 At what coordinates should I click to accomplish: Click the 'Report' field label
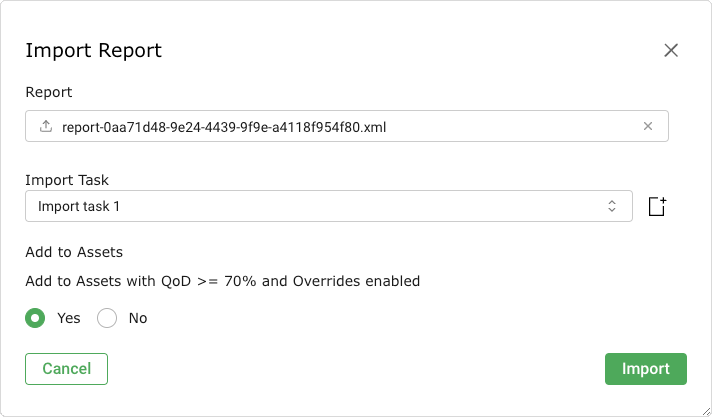tap(49, 92)
